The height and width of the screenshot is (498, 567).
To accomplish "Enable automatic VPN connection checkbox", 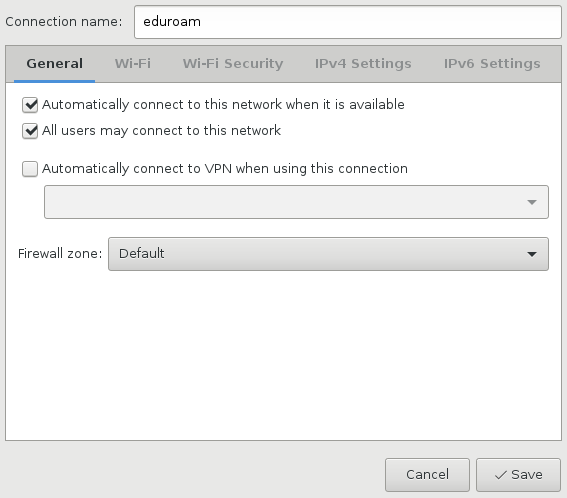I will click(30, 169).
